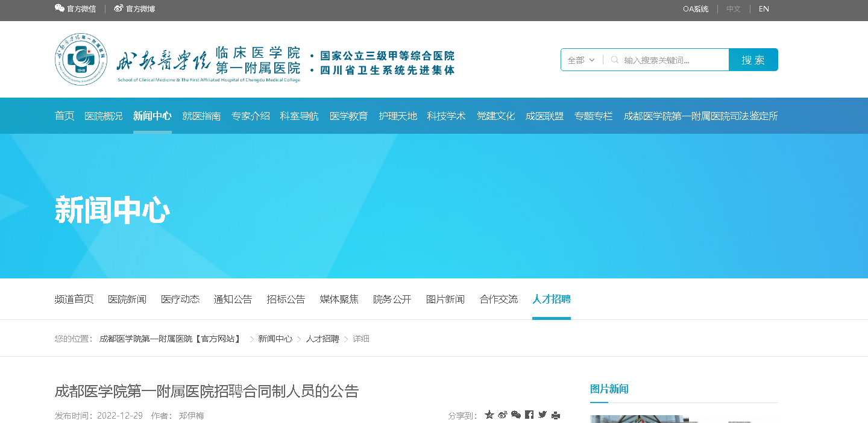Viewport: 868px width, 423px height.
Task: Open the OA系统 link
Action: [696, 9]
